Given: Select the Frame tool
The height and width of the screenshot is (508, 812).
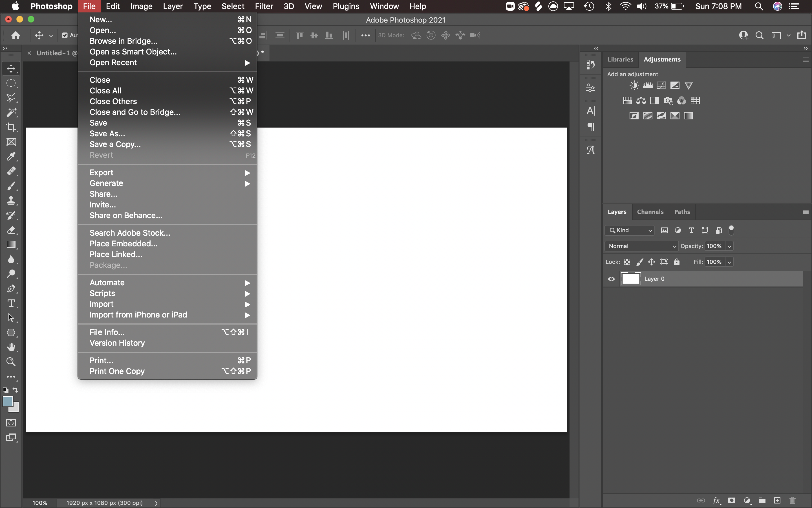Looking at the screenshot, I should point(11,142).
